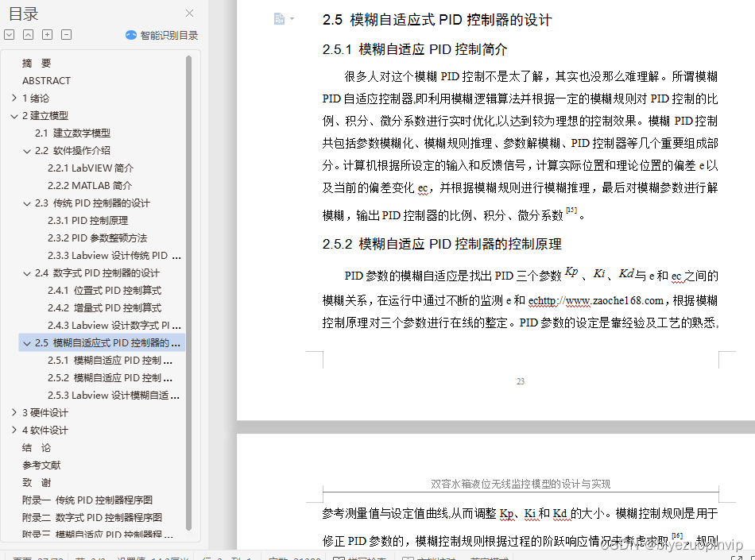
Task: Click citation superscript [16] on next page
Action: pos(677,535)
